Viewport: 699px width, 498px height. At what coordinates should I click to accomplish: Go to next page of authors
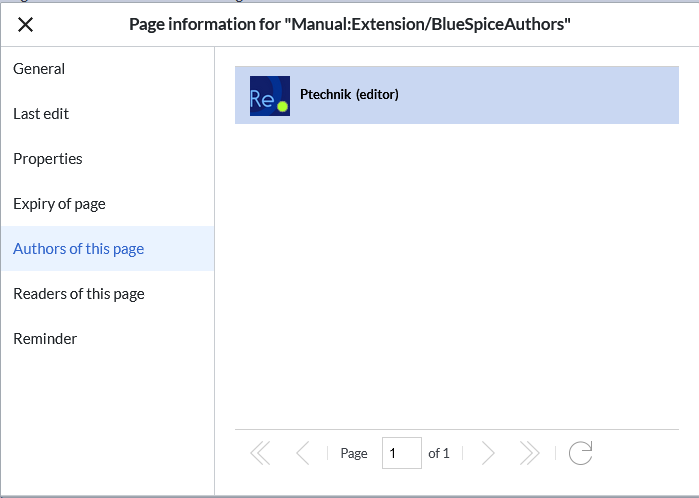point(489,453)
